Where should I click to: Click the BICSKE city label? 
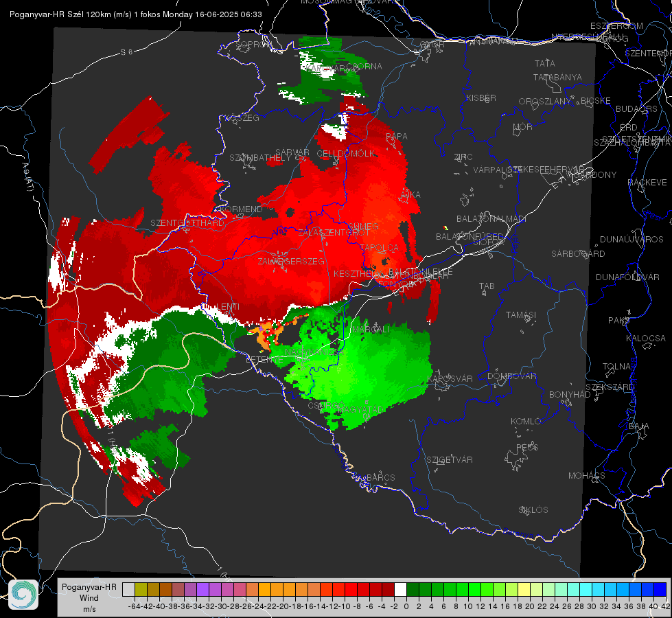(596, 100)
